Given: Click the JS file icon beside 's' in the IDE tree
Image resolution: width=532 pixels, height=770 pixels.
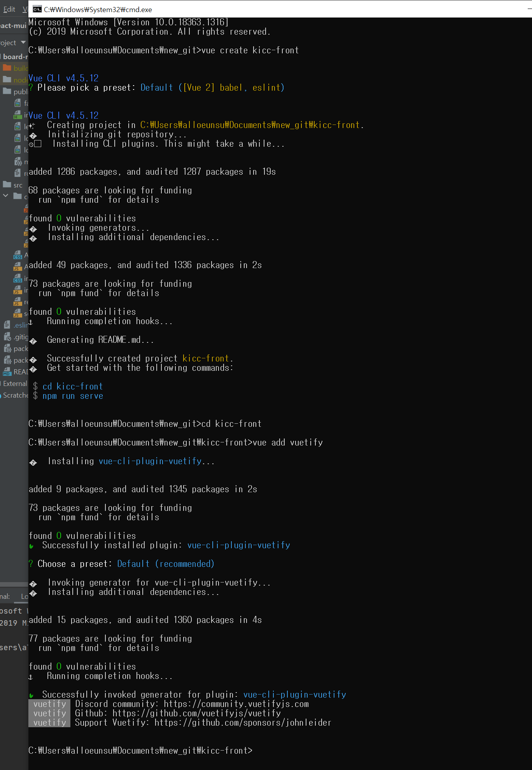Looking at the screenshot, I should point(17,313).
